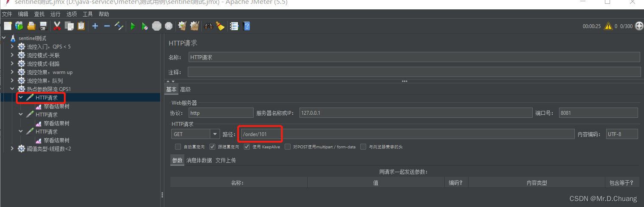Expand the 流控模式-关联 thread group
The image size is (644, 207).
point(12,55)
